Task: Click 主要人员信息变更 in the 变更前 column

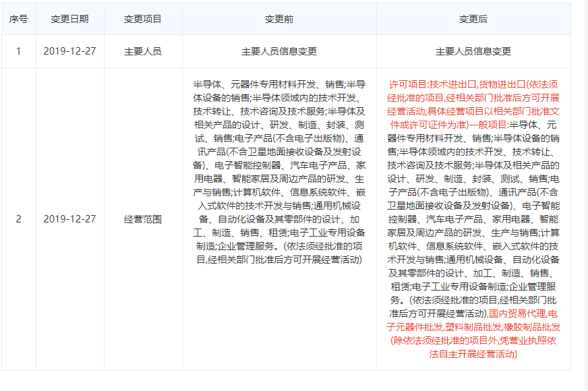Action: point(279,51)
